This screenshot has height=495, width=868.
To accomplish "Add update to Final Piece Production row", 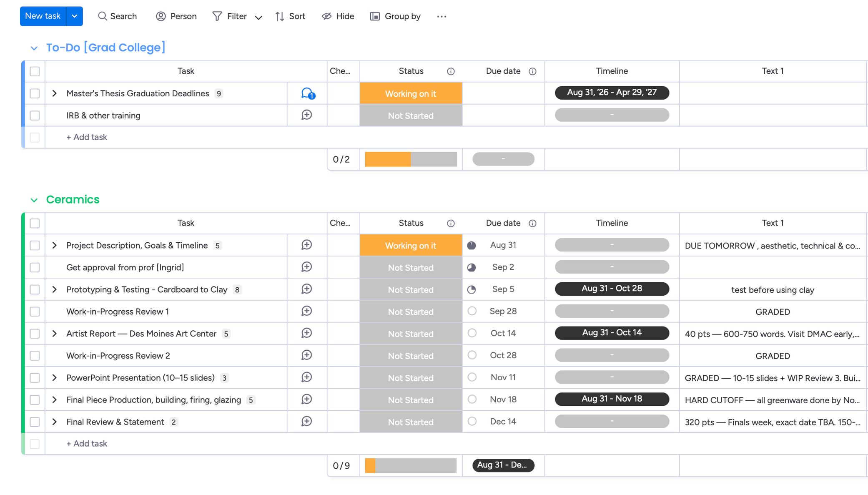I will click(x=307, y=400).
